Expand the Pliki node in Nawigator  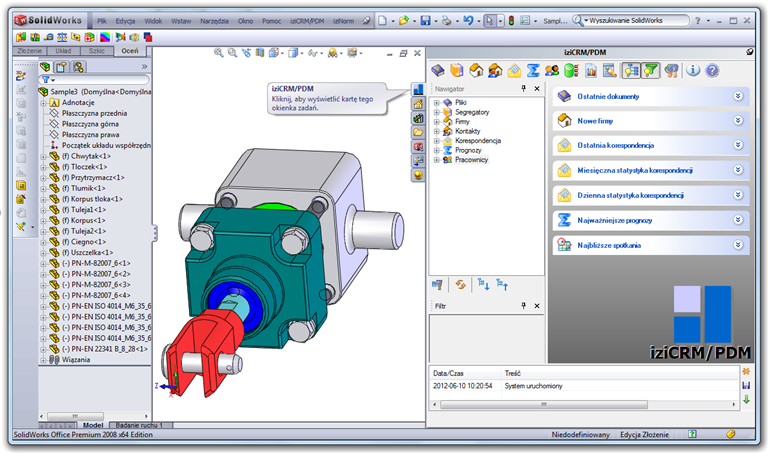(x=436, y=103)
